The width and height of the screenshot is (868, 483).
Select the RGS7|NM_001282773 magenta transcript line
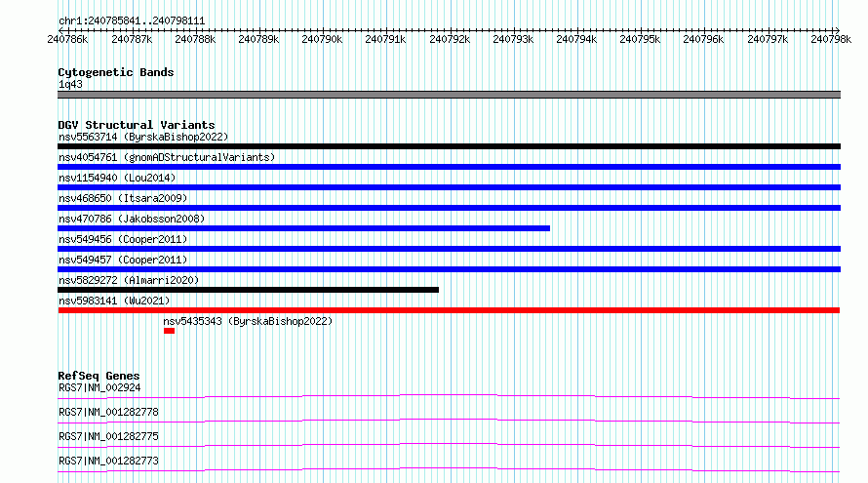coord(449,469)
